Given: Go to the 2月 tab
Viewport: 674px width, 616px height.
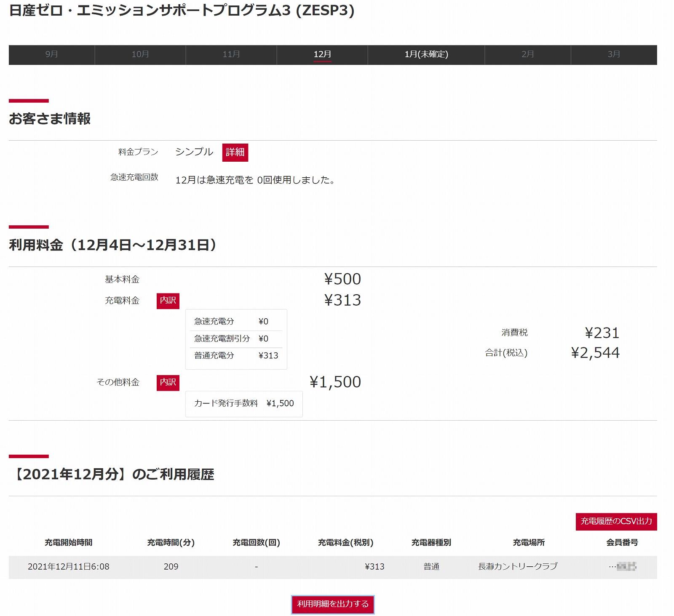Looking at the screenshot, I should point(527,54).
